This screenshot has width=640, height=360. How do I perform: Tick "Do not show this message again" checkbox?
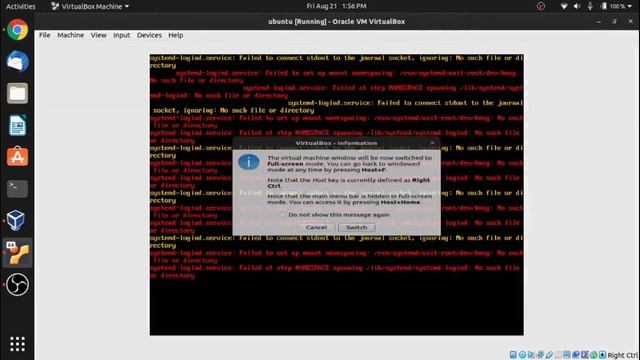click(282, 215)
